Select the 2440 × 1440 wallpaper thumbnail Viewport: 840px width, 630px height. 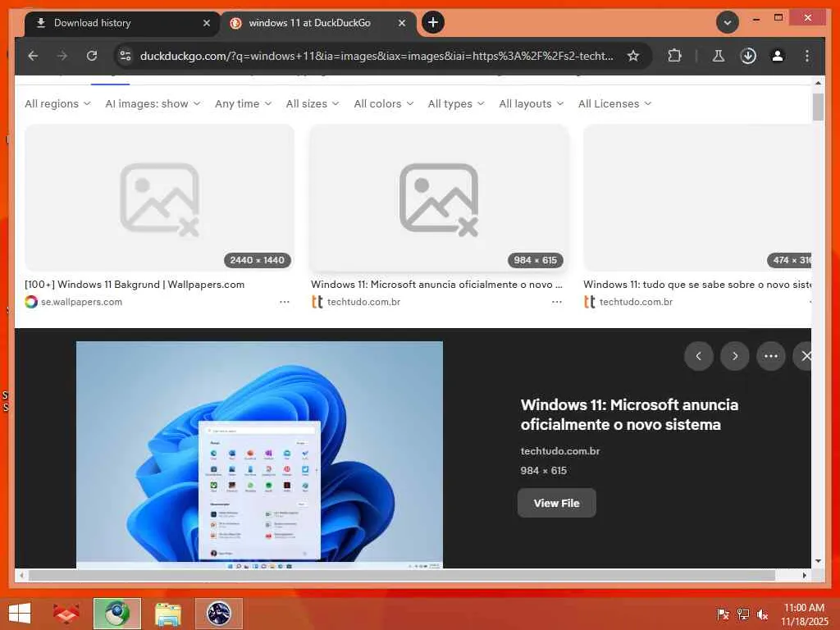tap(160, 199)
